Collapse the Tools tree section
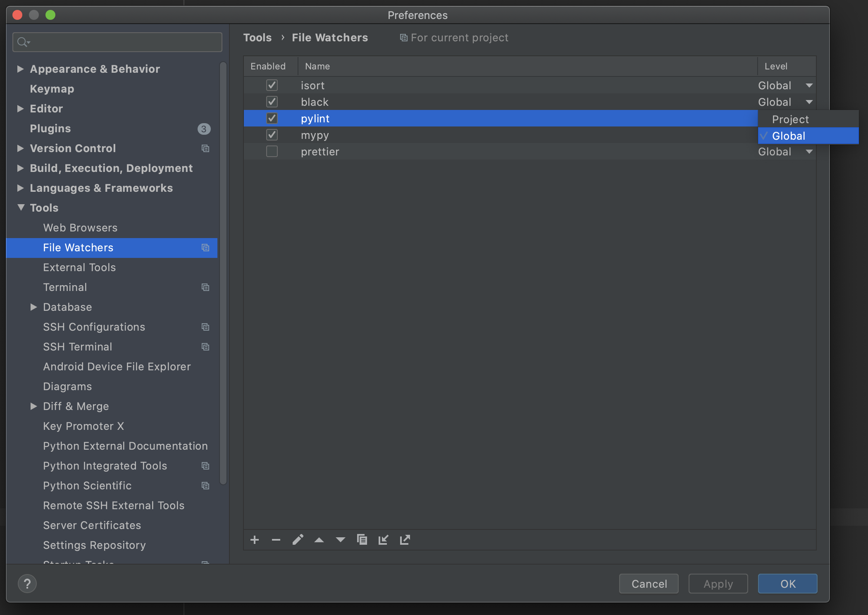Image resolution: width=868 pixels, height=615 pixels. click(x=21, y=207)
